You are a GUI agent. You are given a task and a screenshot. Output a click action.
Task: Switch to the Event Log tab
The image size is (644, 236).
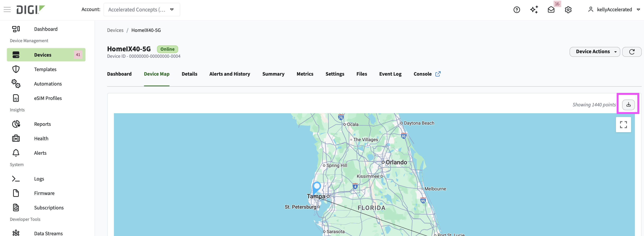[390, 74]
